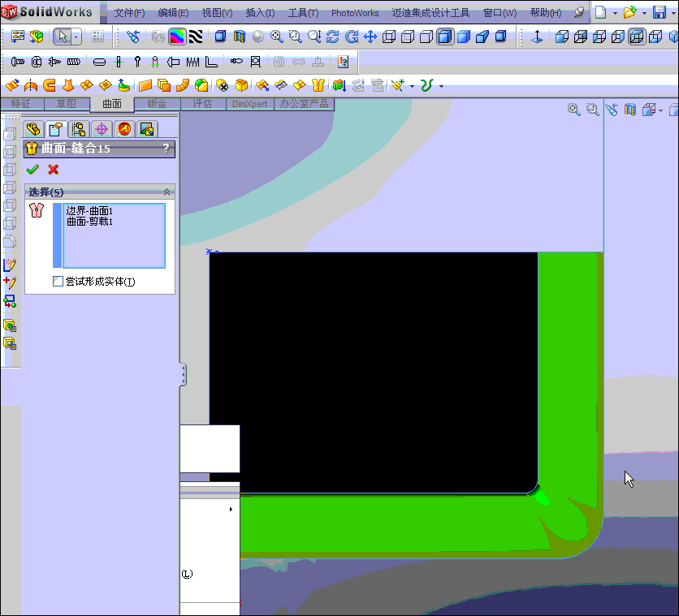Open the submenu arrow in the popup menu

click(231, 509)
